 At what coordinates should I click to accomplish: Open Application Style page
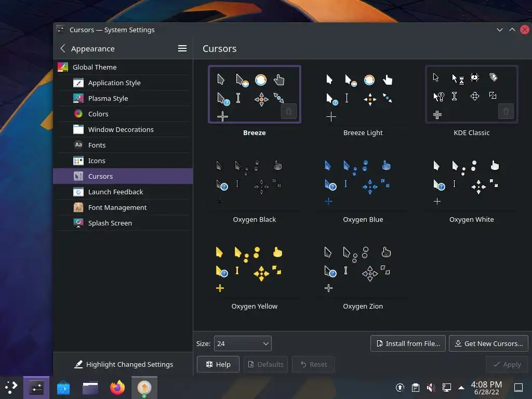[123, 83]
